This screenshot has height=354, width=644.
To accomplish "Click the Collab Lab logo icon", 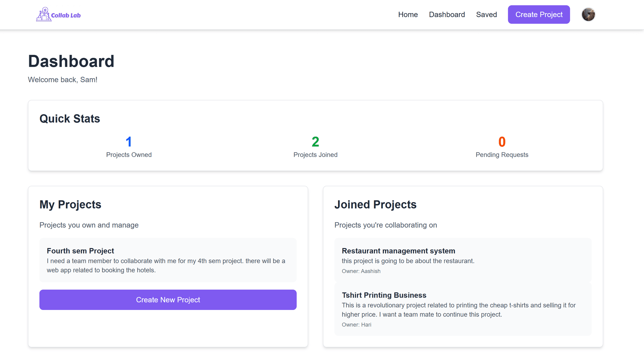I will [43, 14].
